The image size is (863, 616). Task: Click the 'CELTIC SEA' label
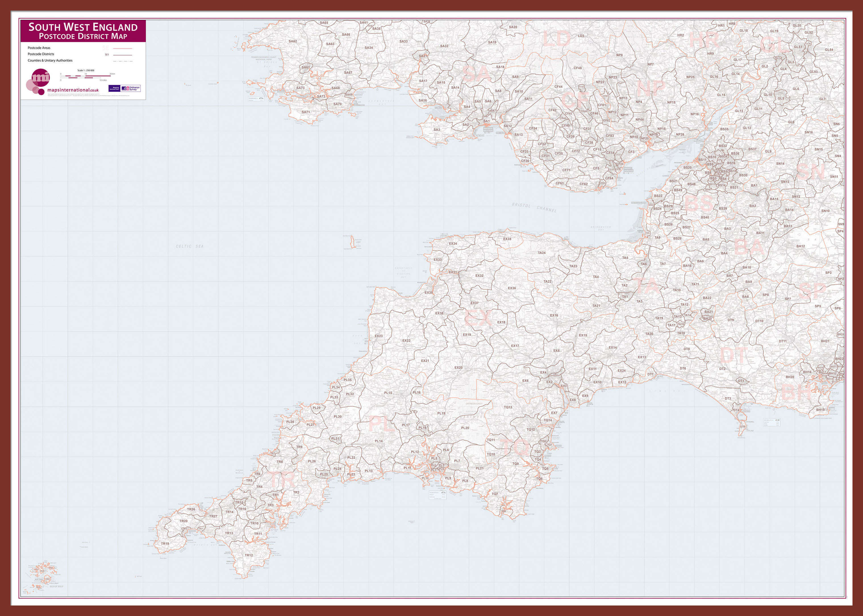190,247
